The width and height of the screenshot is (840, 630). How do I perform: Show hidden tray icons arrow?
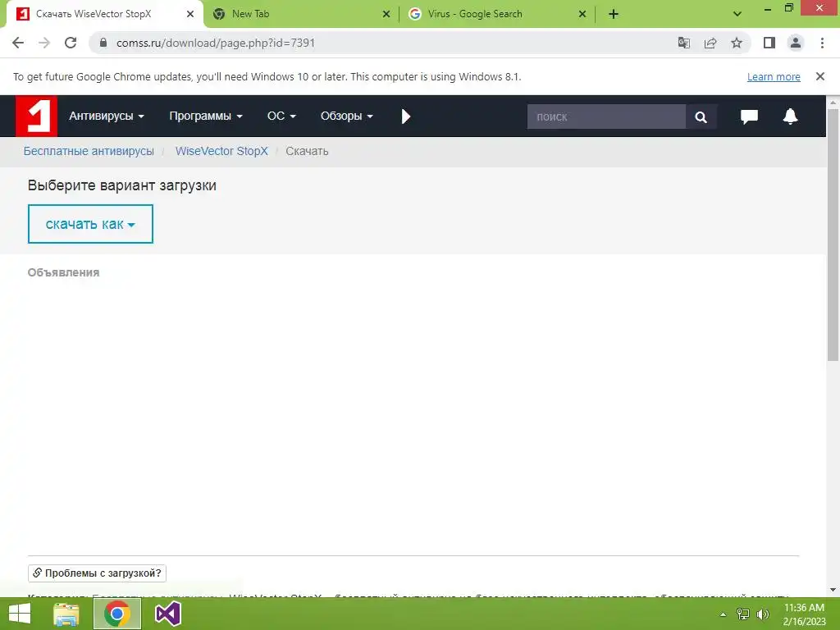(724, 614)
